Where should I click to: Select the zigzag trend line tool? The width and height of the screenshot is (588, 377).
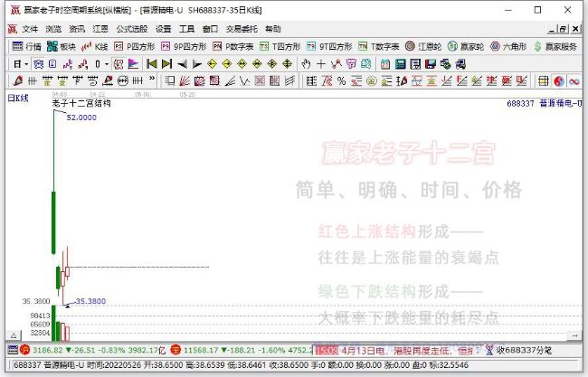coord(337,64)
